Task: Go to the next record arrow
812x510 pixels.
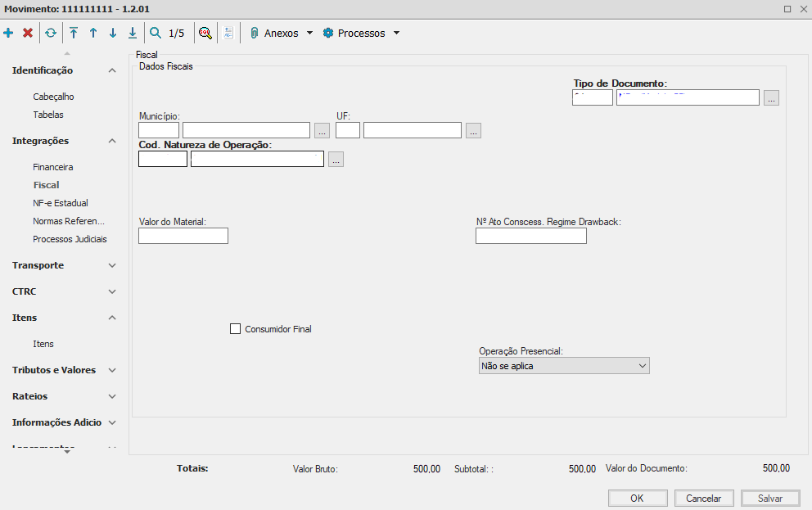Action: (x=113, y=34)
